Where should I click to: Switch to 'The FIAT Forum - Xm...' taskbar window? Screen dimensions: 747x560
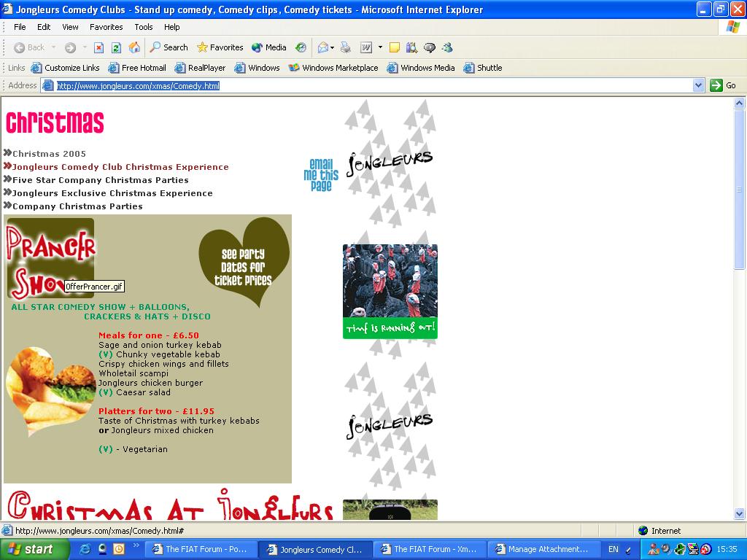pos(429,549)
